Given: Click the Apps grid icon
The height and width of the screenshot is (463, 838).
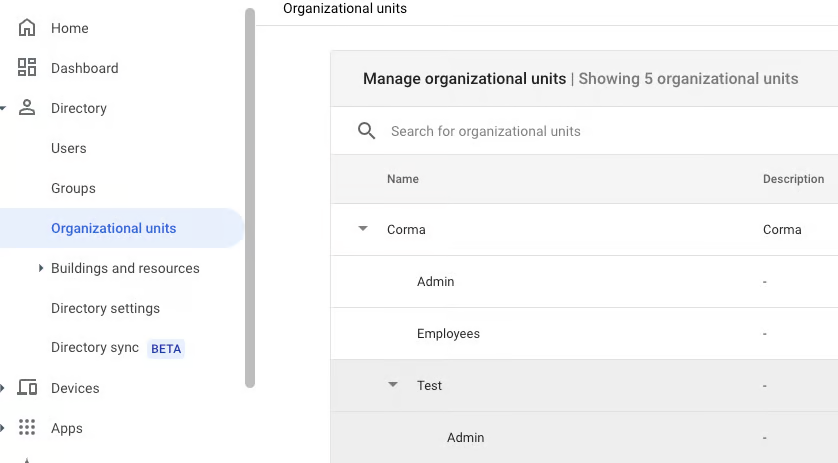Looking at the screenshot, I should [x=27, y=428].
